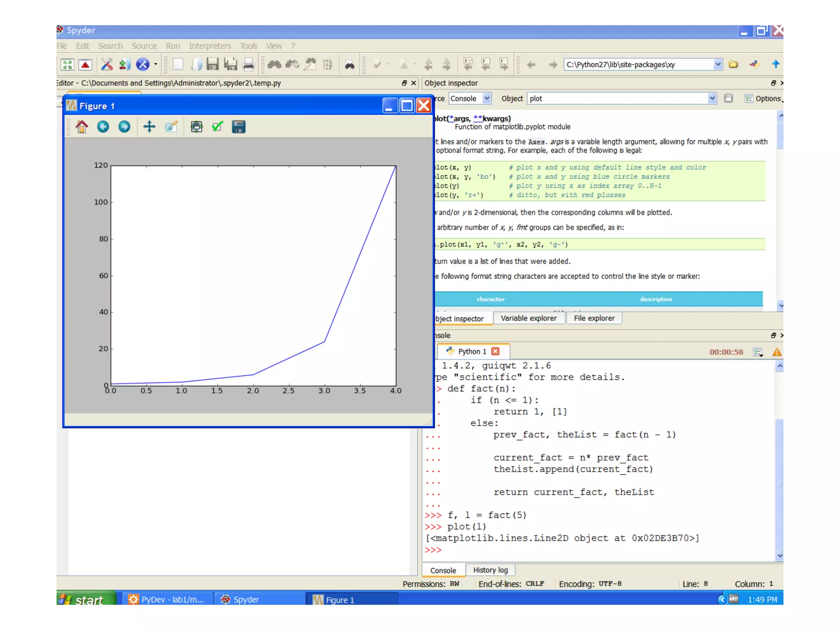
Task: Open the console options icon beside timer
Action: (x=758, y=352)
